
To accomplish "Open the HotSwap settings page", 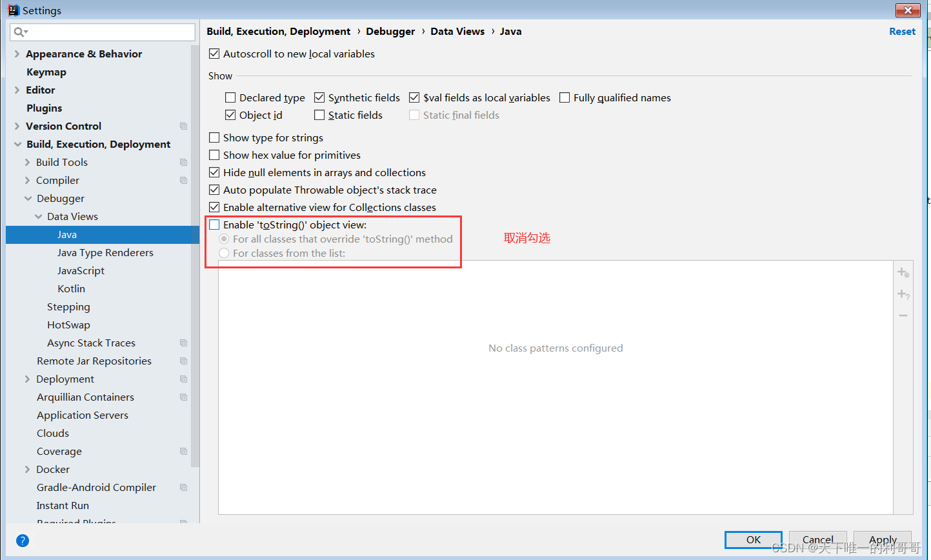I will click(68, 325).
